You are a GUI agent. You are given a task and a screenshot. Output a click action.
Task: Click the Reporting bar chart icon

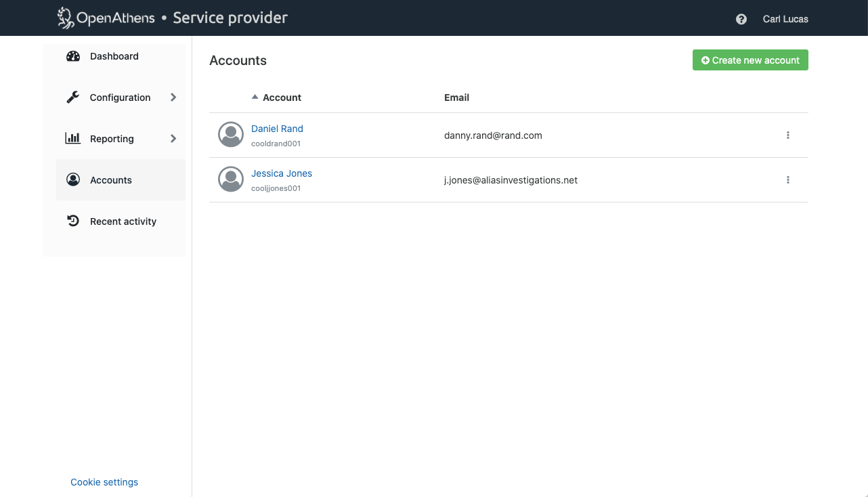pos(73,139)
